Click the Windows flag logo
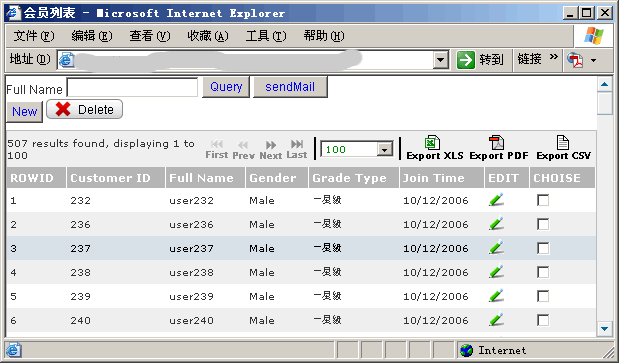Screen dimensions: 619x363 click(x=594, y=36)
